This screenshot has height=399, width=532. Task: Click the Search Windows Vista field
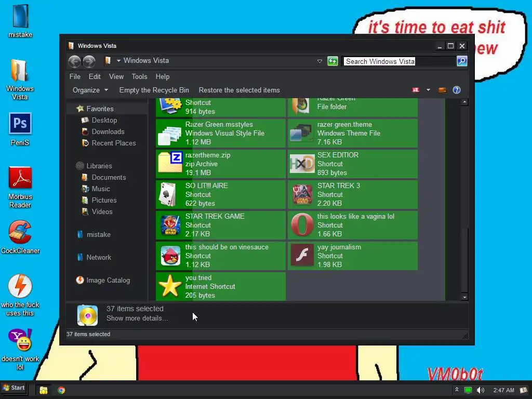point(400,61)
